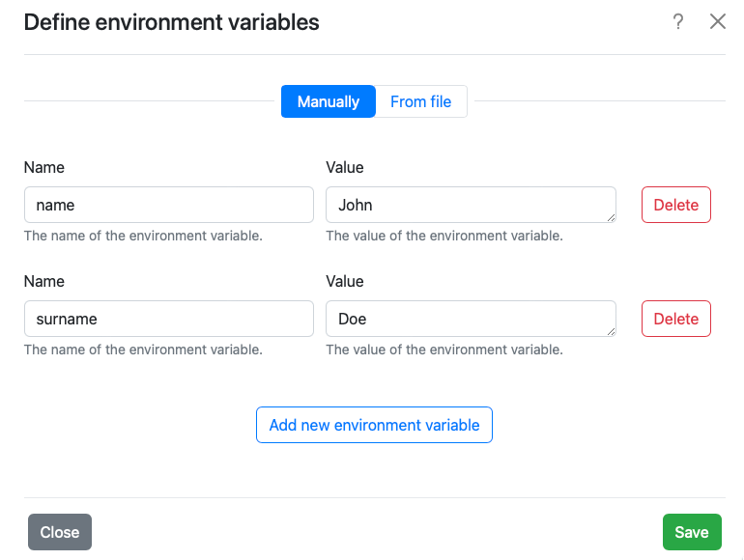Click the "Define environment variables" dialog title
This screenshot has height=560, width=744.
tap(171, 22)
